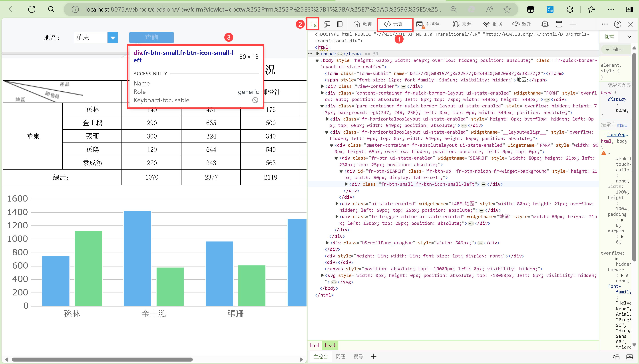Reload the page with refresh icon
639x364 pixels.
[x=32, y=10]
